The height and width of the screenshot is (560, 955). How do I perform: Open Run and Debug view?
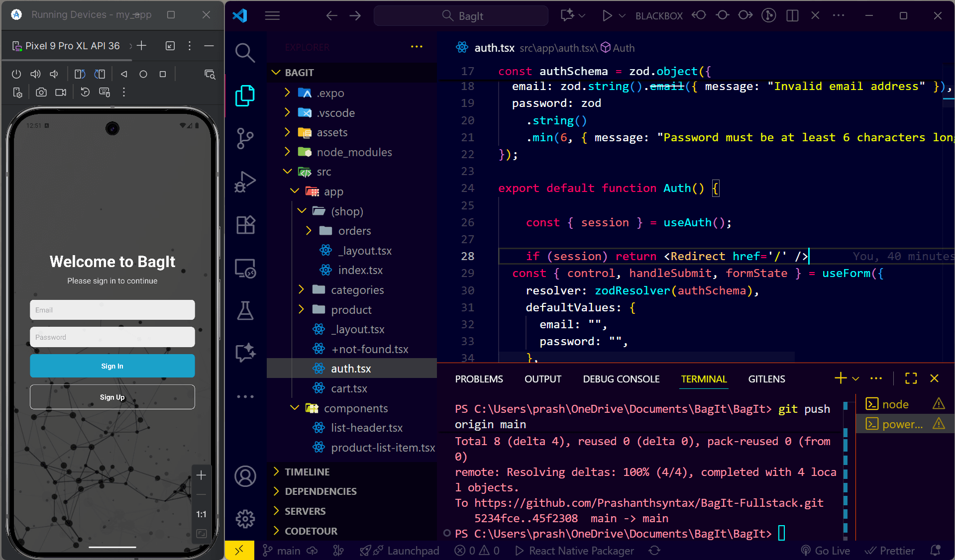pyautogui.click(x=245, y=182)
